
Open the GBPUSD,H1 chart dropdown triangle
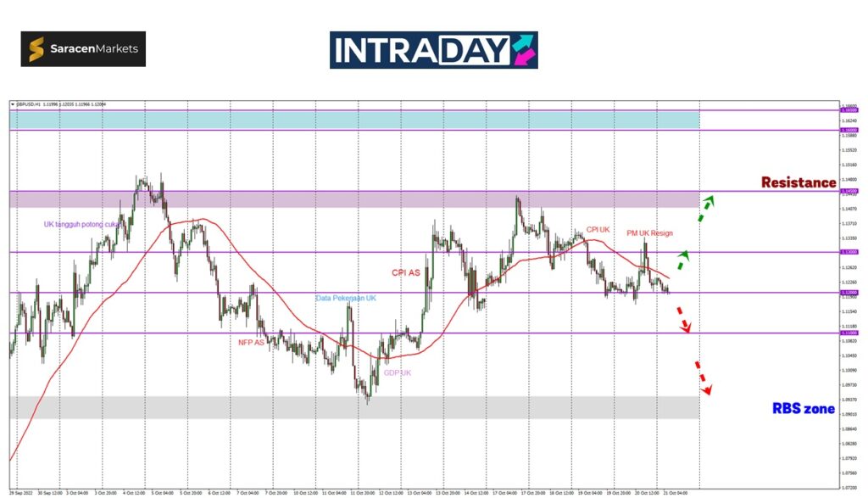pos(13,104)
